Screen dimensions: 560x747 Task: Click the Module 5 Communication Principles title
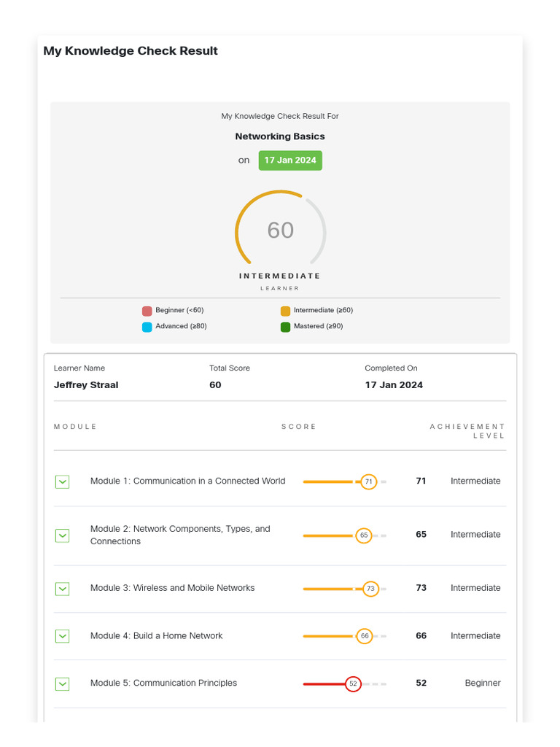pos(163,684)
